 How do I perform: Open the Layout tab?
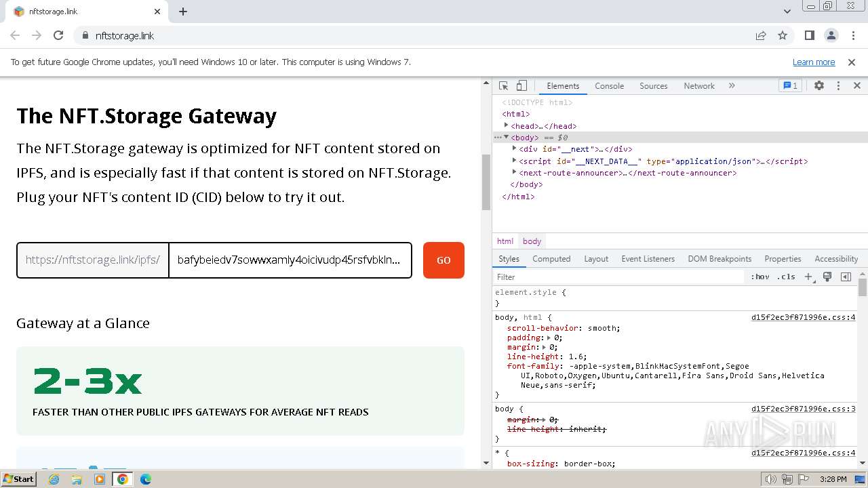click(x=596, y=259)
